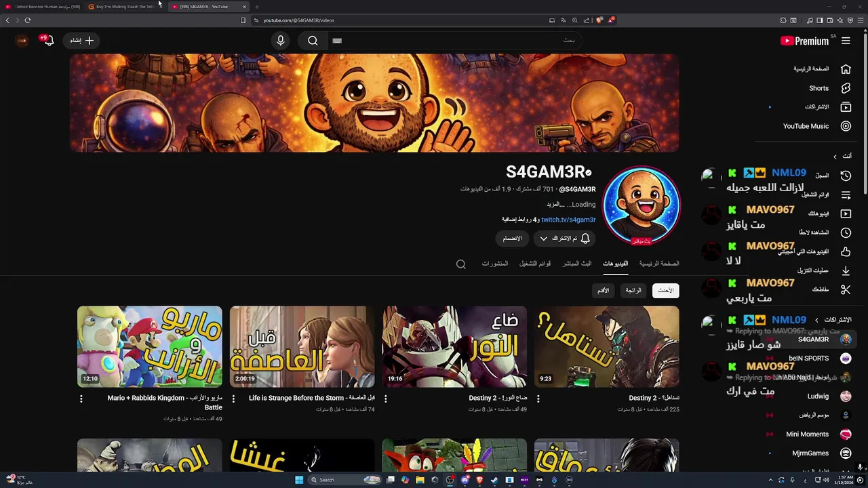Open Discord from the Windows taskbar
The height and width of the screenshot is (488, 868).
(x=465, y=480)
